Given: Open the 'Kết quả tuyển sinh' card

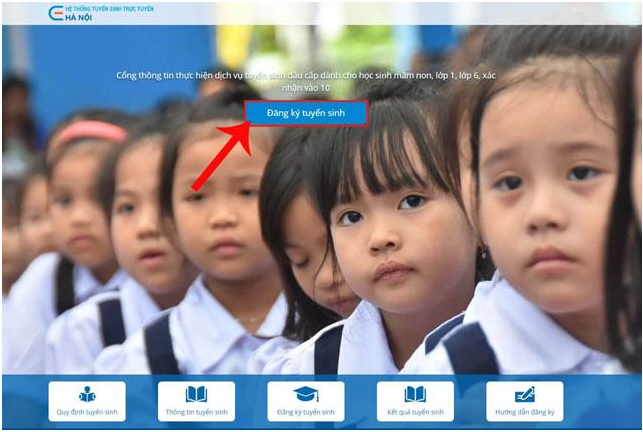Looking at the screenshot, I should pyautogui.click(x=415, y=401).
